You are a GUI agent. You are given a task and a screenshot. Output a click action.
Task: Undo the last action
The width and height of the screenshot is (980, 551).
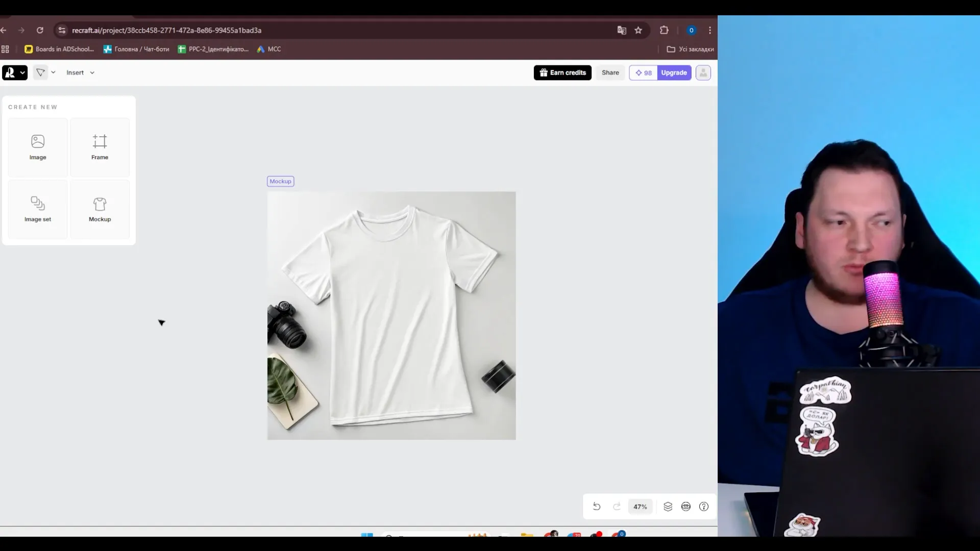[596, 507]
